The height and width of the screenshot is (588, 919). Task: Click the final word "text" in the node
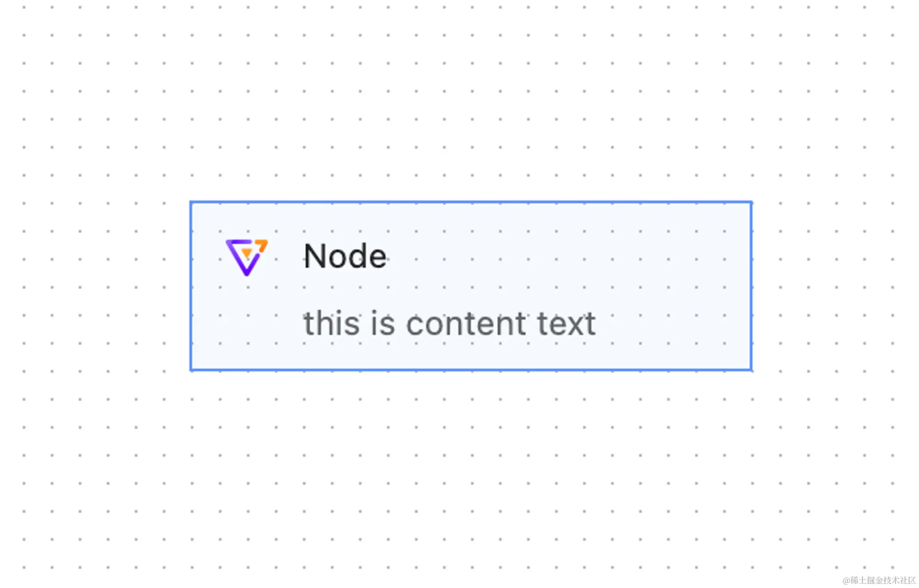click(567, 323)
